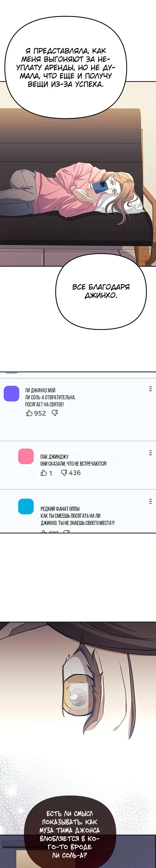Click the blue phone the girl holds
This screenshot has width=156, height=868.
pyautogui.click(x=100, y=187)
